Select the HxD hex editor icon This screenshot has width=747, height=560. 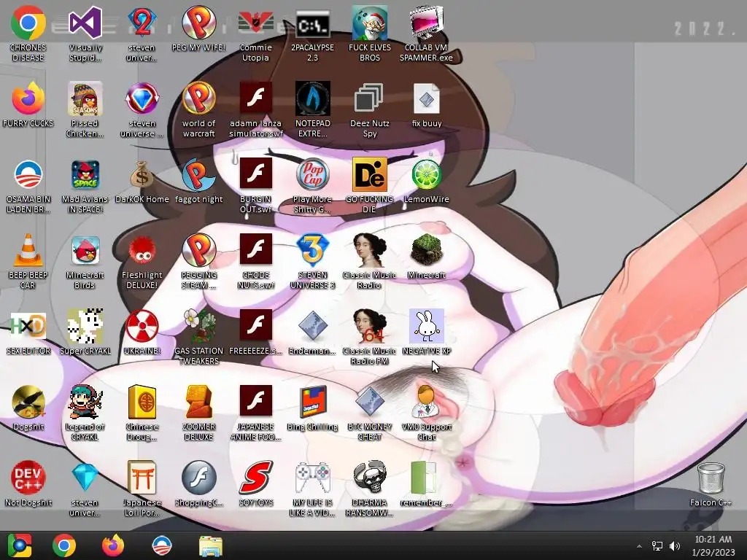click(x=28, y=326)
